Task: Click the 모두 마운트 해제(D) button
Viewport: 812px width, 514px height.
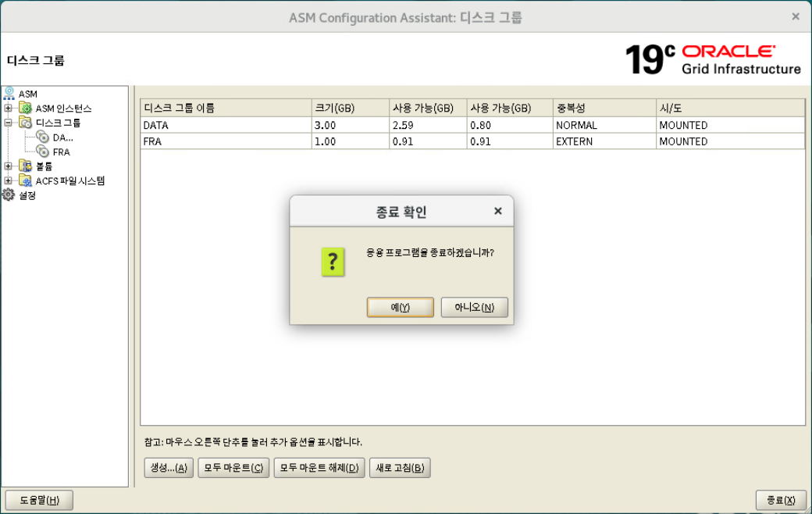Action: (x=319, y=467)
